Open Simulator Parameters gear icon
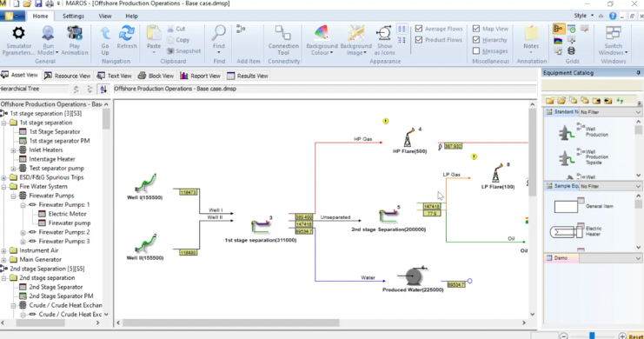This screenshot has height=339, width=644. pyautogui.click(x=18, y=33)
